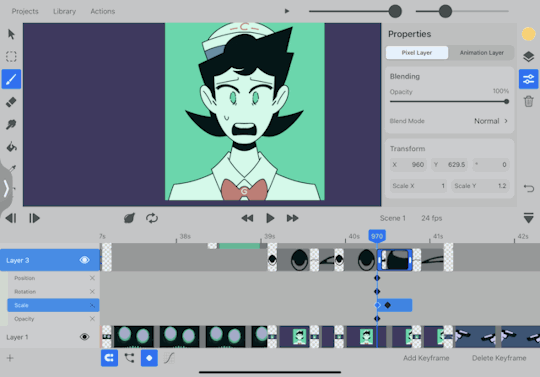Screen dimensions: 540x377
Task: Remove Rotation track with X
Action: click(92, 292)
